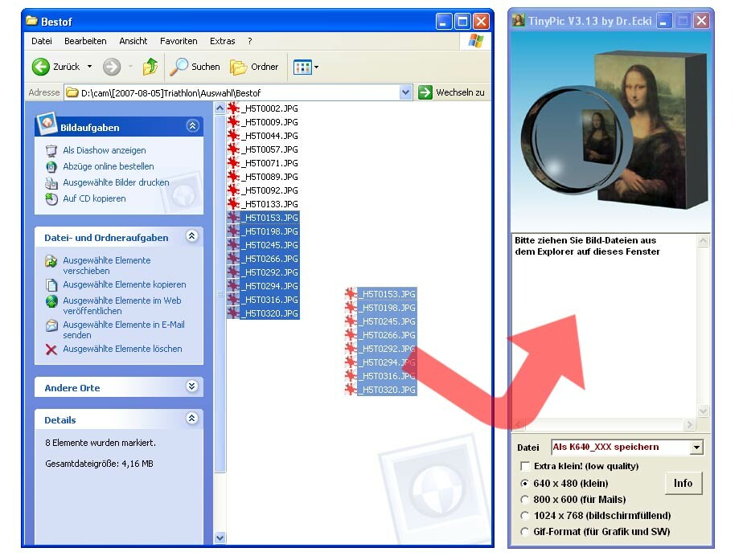Viewport: 747px width, 560px height.
Task: Open Suchen search magnifier icon
Action: 179,67
